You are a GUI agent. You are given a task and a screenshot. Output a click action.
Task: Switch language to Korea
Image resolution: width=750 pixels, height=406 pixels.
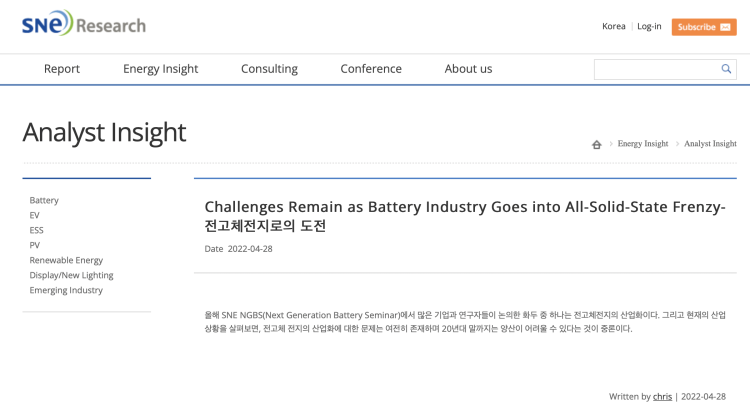(613, 26)
